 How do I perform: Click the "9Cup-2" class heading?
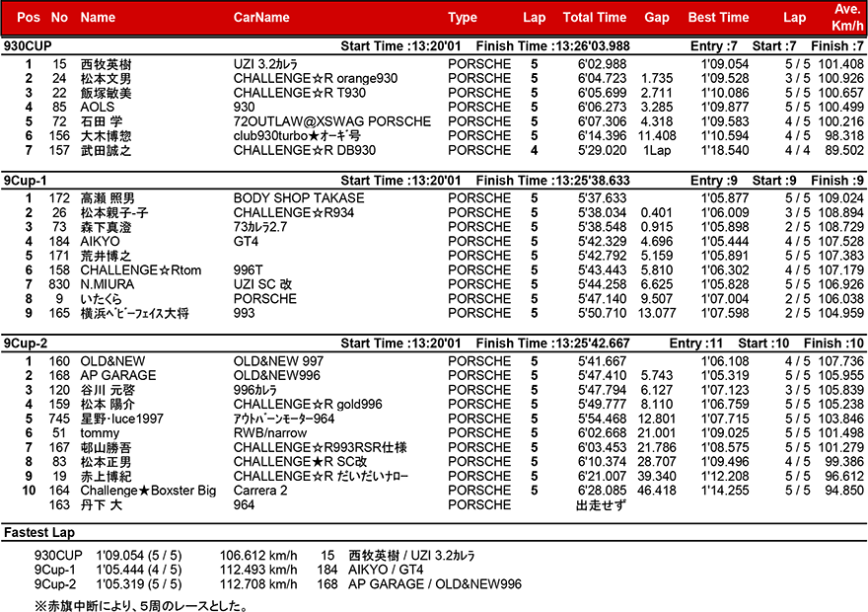pyautogui.click(x=25, y=344)
